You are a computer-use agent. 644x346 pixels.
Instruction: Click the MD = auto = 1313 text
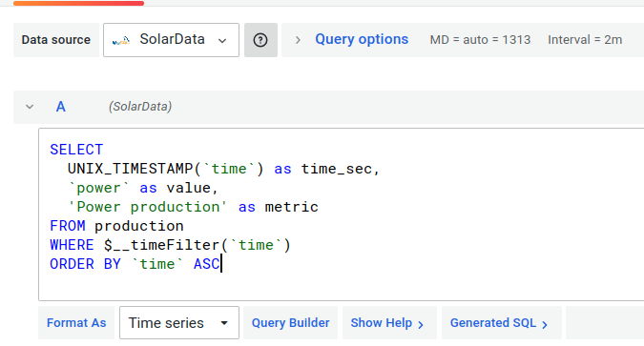point(480,40)
